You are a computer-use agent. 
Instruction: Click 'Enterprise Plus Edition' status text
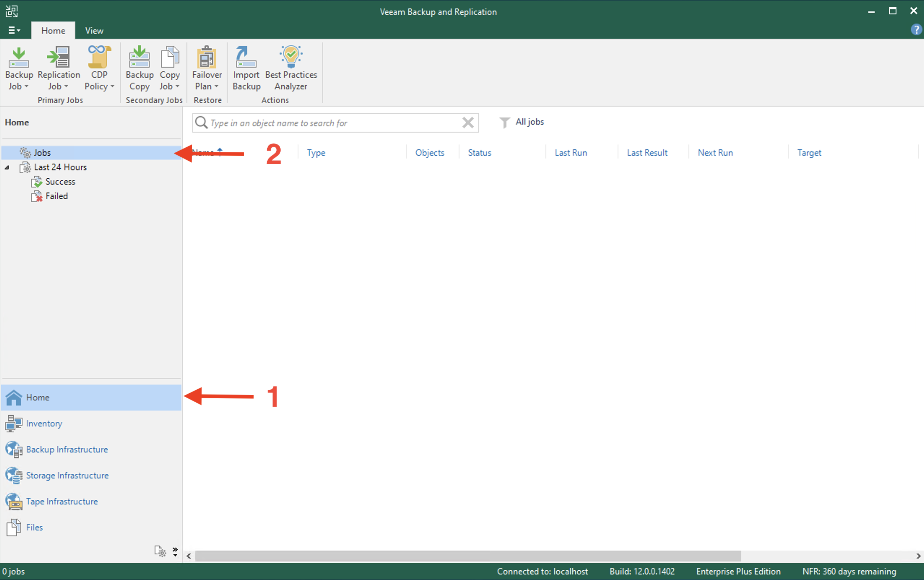pyautogui.click(x=738, y=572)
